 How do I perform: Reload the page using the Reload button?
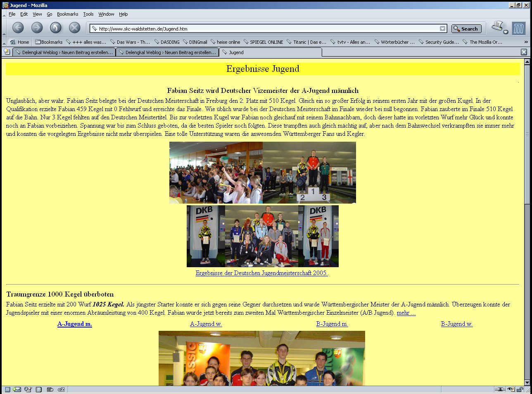[x=55, y=28]
